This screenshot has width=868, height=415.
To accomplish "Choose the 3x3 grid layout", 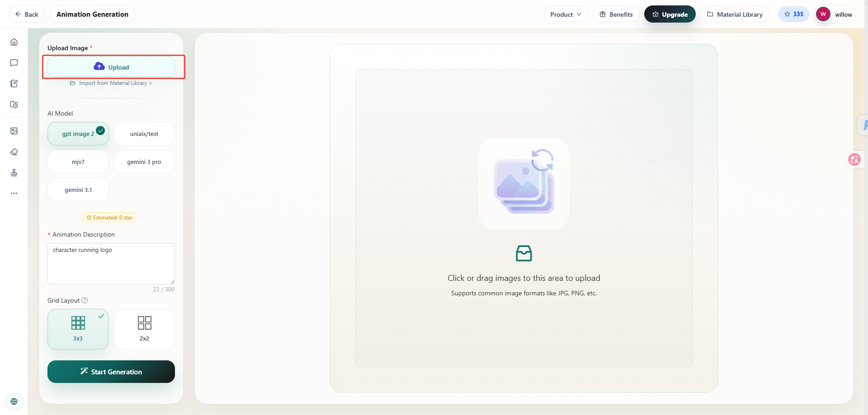I will pyautogui.click(x=78, y=329).
